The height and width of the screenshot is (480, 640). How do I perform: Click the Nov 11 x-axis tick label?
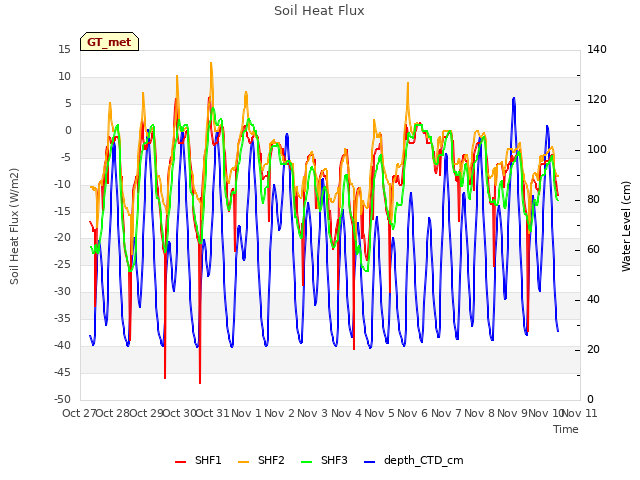[580, 413]
